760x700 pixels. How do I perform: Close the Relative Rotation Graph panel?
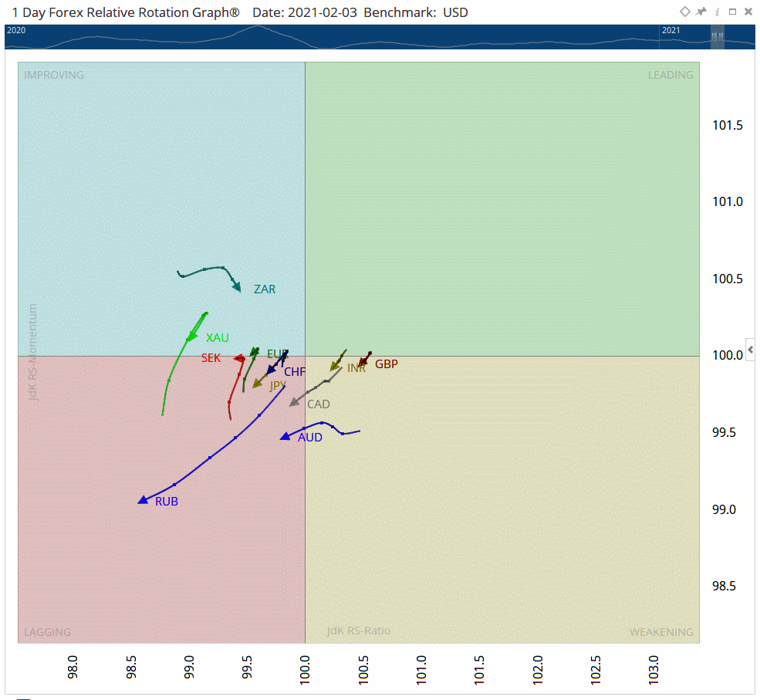coord(748,12)
